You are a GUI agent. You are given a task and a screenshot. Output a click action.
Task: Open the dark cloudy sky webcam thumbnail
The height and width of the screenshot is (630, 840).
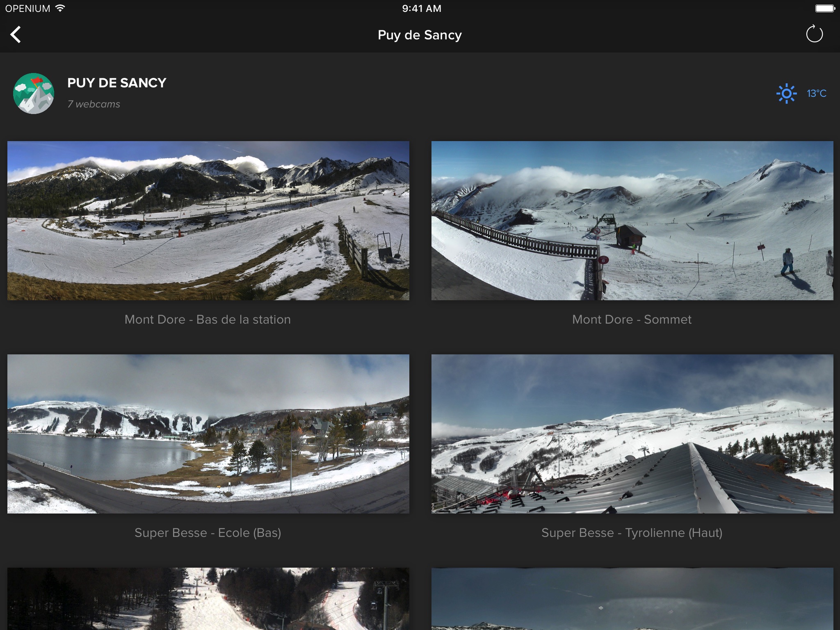632,599
